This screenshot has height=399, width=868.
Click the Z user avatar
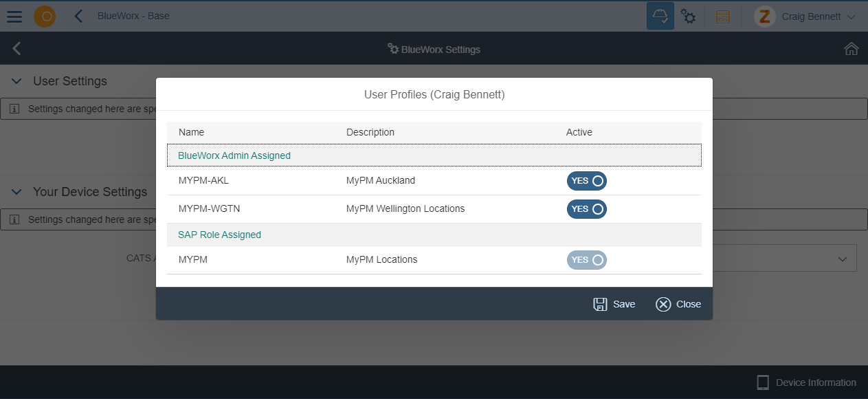coord(764,17)
